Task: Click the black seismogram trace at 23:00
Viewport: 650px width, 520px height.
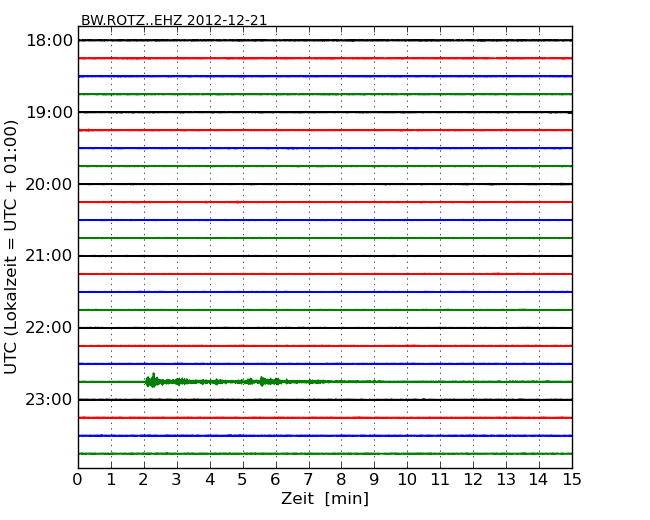Action: click(x=325, y=400)
